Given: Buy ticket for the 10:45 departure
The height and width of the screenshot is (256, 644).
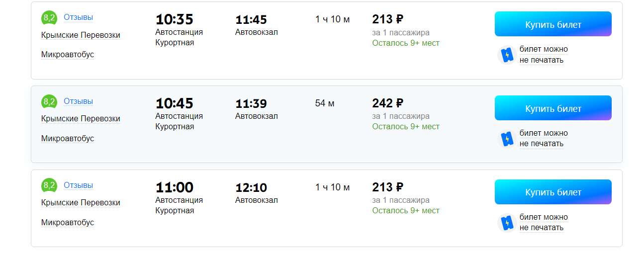Looking at the screenshot, I should [552, 108].
